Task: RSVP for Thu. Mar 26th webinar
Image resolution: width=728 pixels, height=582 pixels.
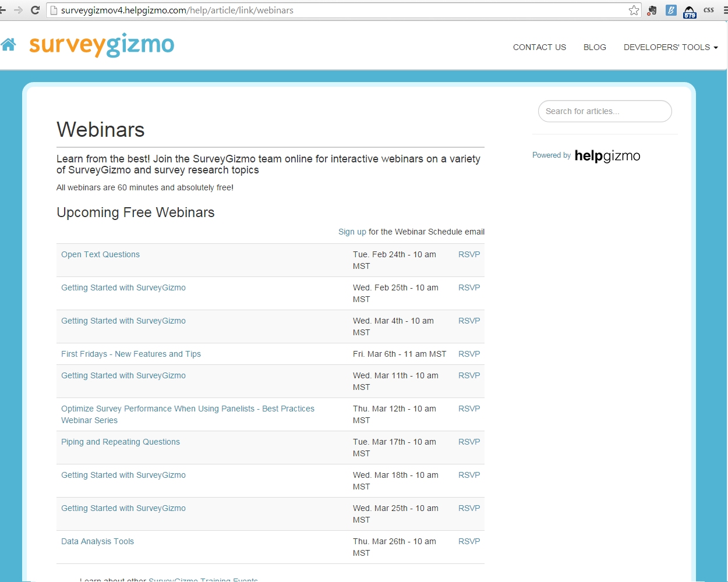Action: coord(469,541)
